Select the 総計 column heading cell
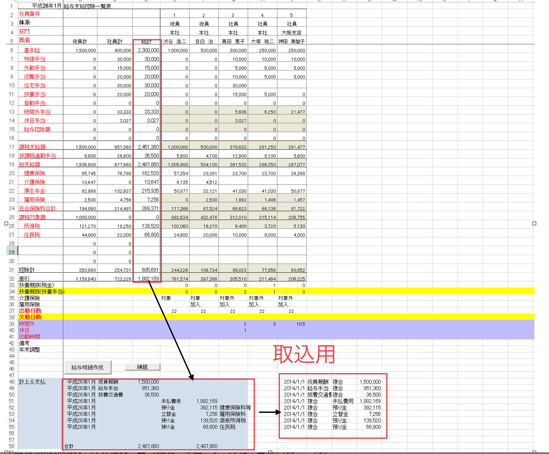Screen dimensions: 549x454 (146, 42)
